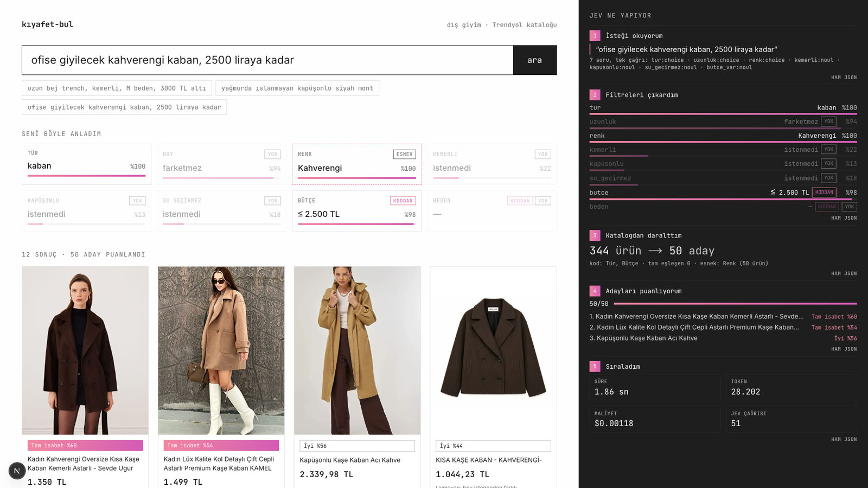Open HAM JSON under step 4 Adayları puanlıyorum
This screenshot has height=488, width=868.
[x=844, y=349]
